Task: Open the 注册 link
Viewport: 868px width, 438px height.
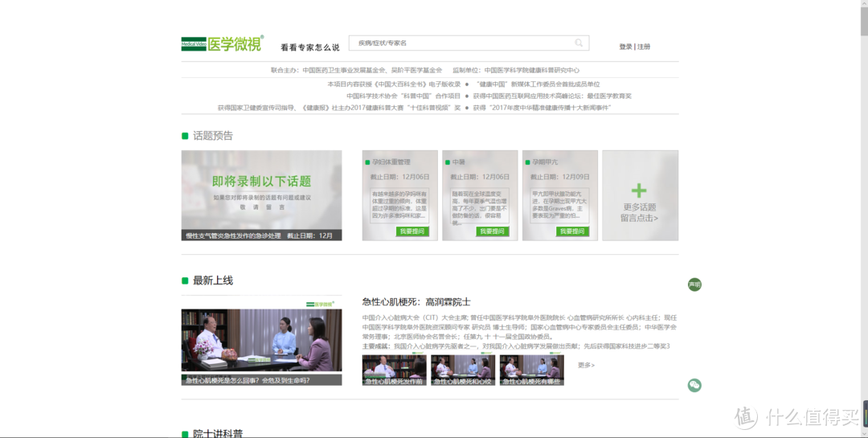Action: click(644, 47)
